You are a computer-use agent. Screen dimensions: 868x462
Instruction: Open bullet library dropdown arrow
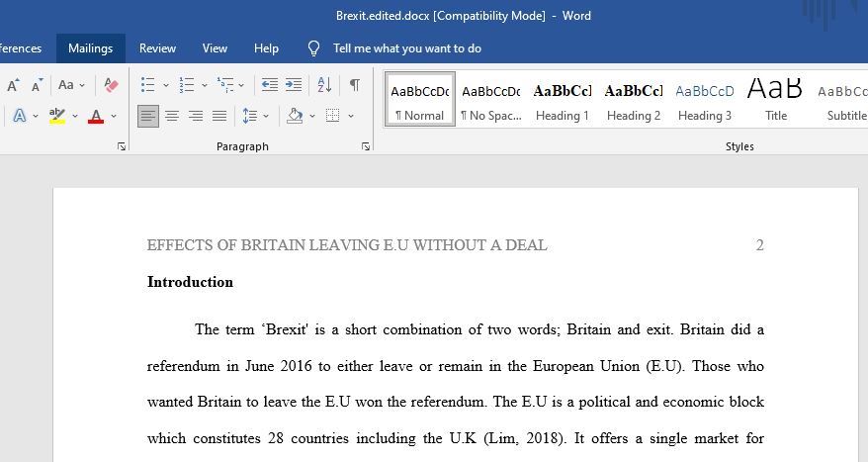pos(165,85)
